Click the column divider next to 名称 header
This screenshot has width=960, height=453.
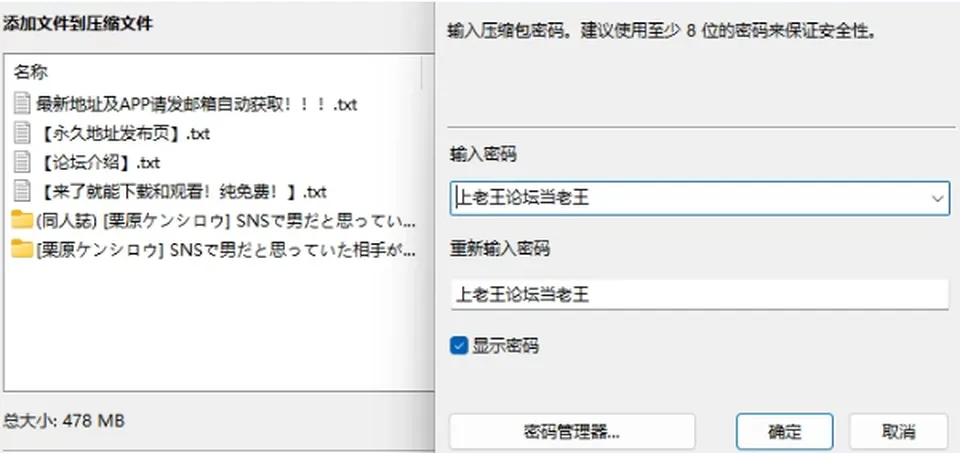coord(421,72)
